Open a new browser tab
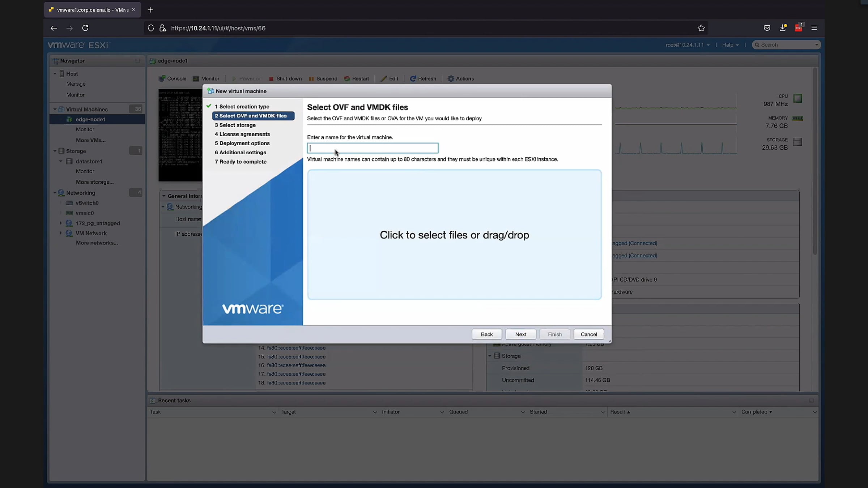 click(150, 10)
